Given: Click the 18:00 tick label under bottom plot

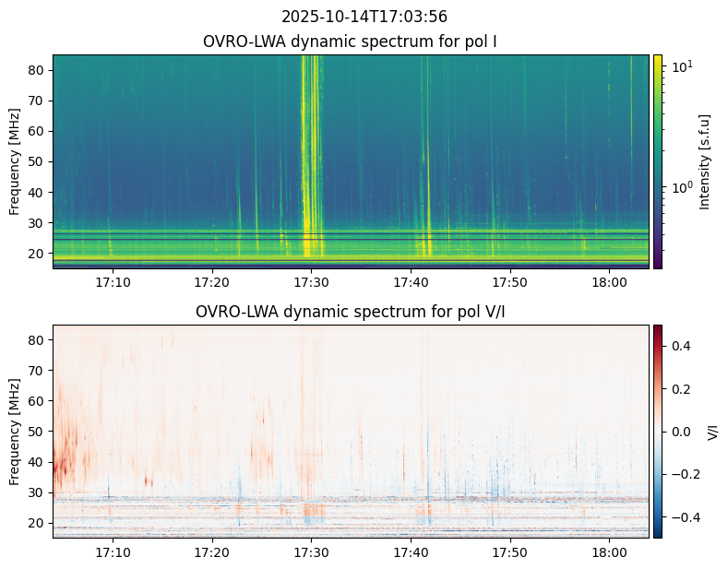Looking at the screenshot, I should point(610,552).
